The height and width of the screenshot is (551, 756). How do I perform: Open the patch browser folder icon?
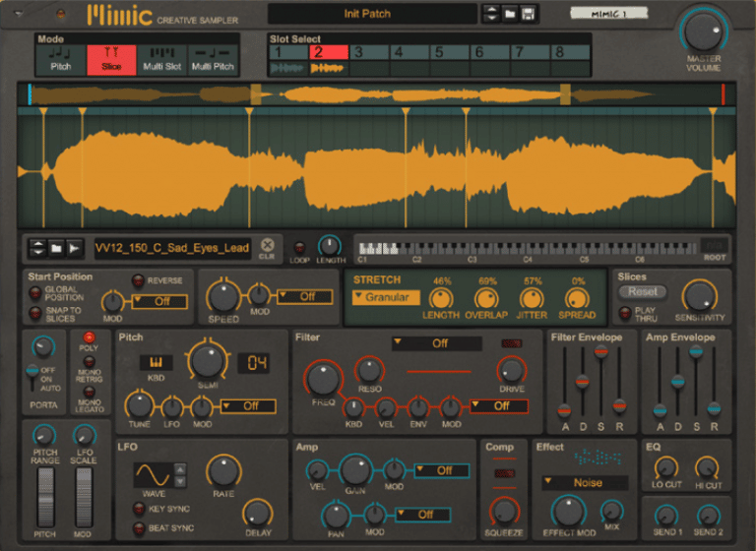click(510, 14)
